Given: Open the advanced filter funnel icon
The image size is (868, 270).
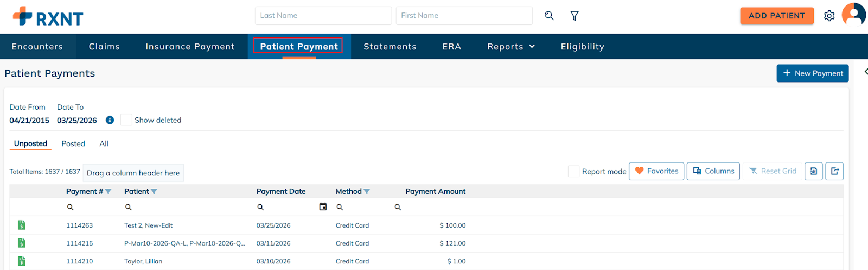Looking at the screenshot, I should [575, 16].
